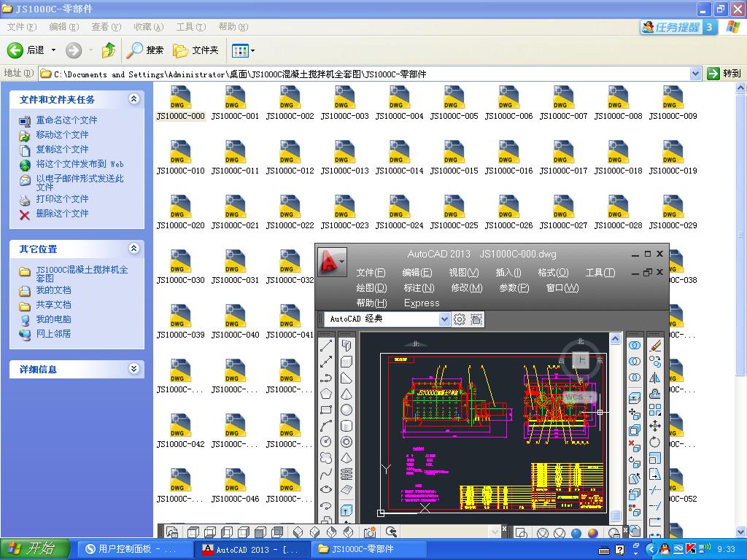Screen dimensions: 747x560
Task: Select the Sphere solid tool
Action: [x=347, y=410]
